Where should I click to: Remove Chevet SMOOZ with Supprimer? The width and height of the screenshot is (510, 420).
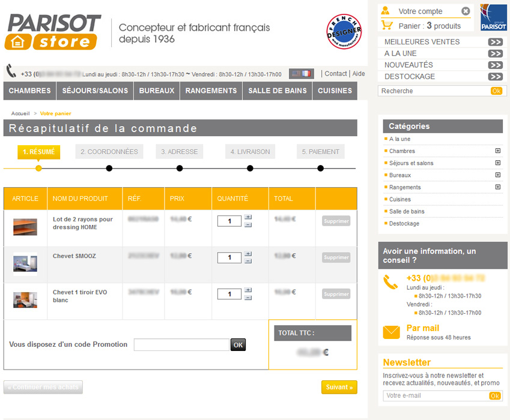tap(336, 257)
